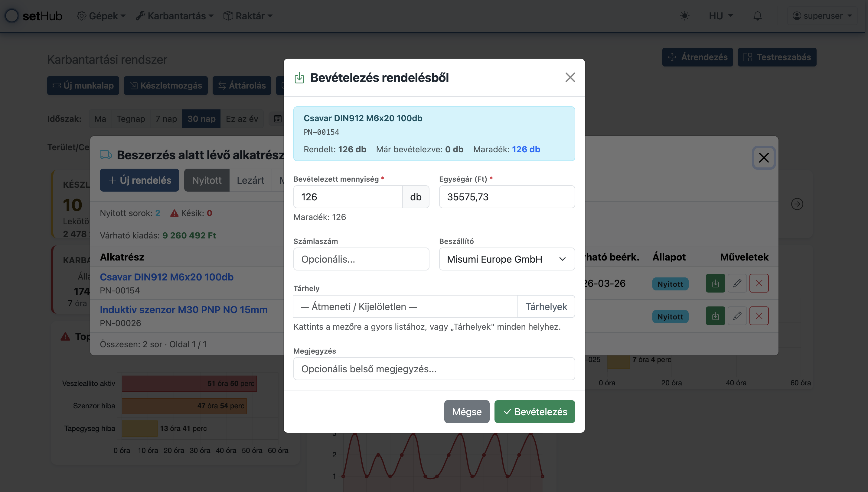Click the green receive icon for Induktiv szenzor row
The image size is (868, 492).
point(715,316)
